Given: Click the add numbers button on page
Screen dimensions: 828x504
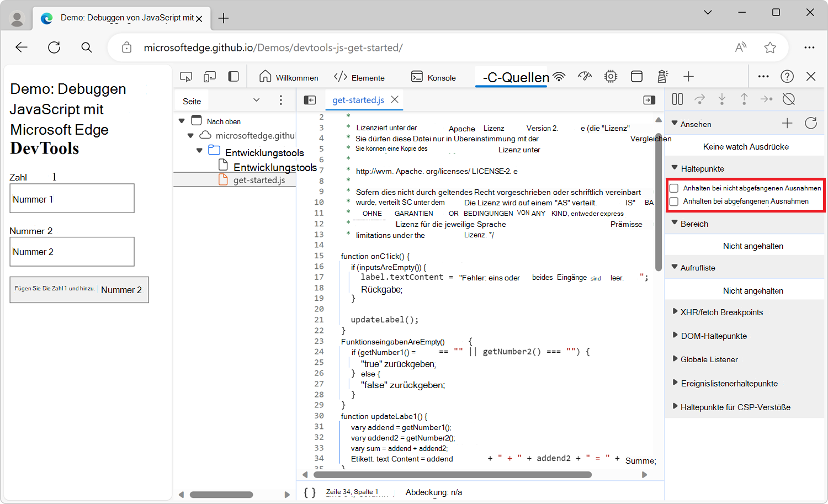Looking at the screenshot, I should click(x=79, y=290).
